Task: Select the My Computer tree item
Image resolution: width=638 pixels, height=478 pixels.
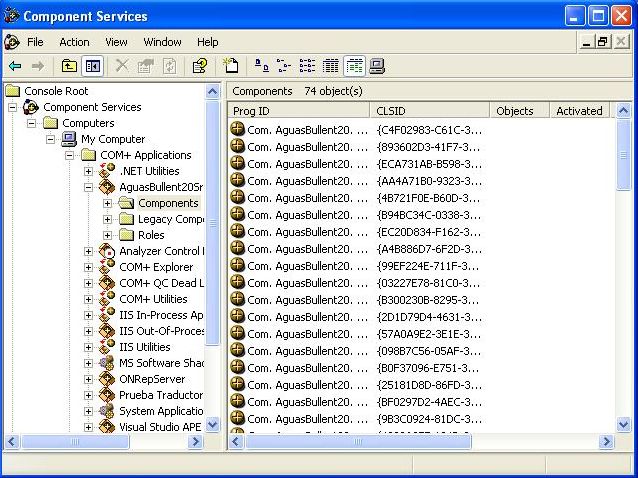Action: (113, 139)
